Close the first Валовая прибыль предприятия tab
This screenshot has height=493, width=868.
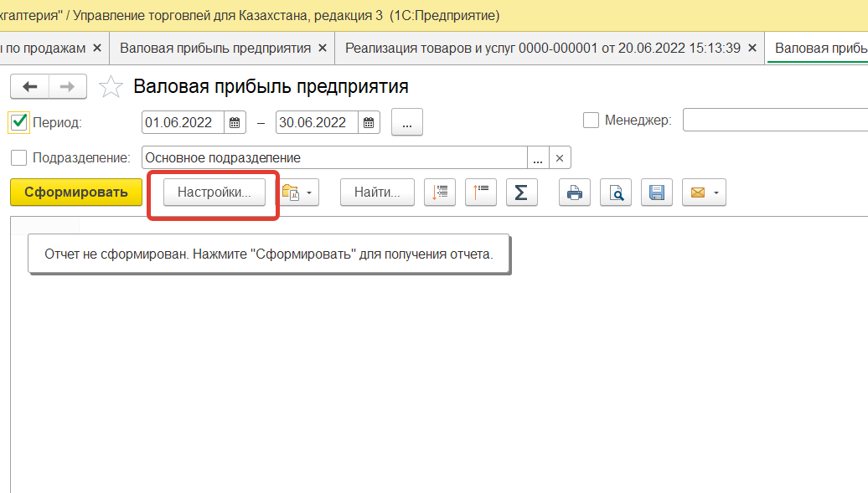click(x=323, y=49)
